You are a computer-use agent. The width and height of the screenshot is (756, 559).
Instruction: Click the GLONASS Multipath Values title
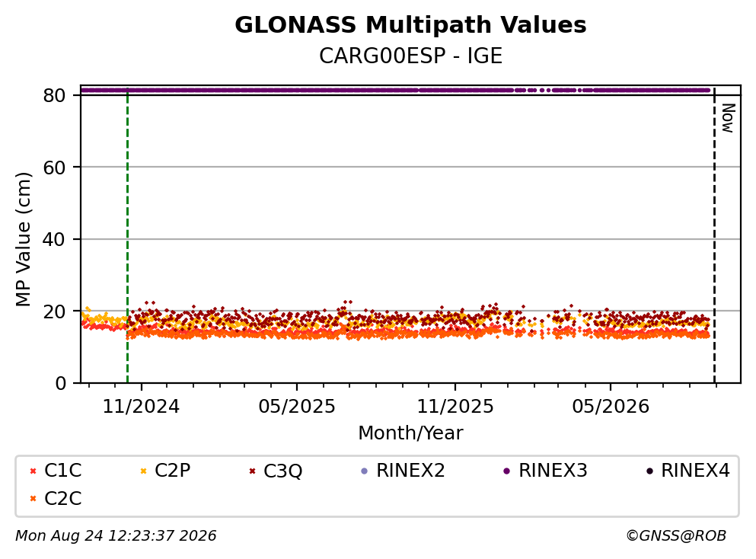[x=410, y=25]
